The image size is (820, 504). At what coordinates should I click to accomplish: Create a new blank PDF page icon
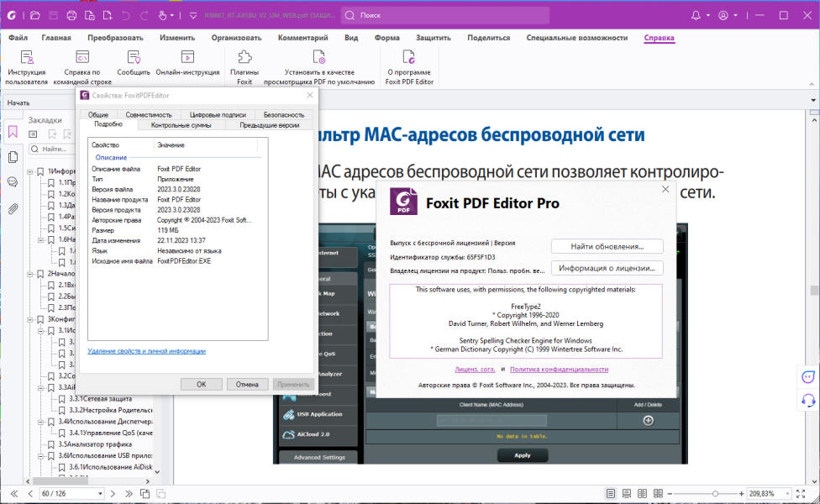point(108,15)
